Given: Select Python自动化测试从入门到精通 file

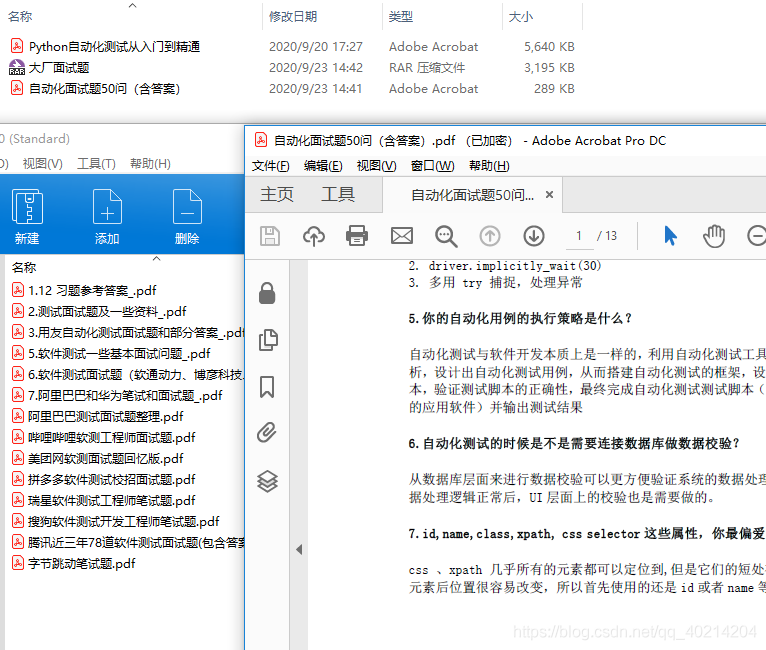Looking at the screenshot, I should [114, 46].
